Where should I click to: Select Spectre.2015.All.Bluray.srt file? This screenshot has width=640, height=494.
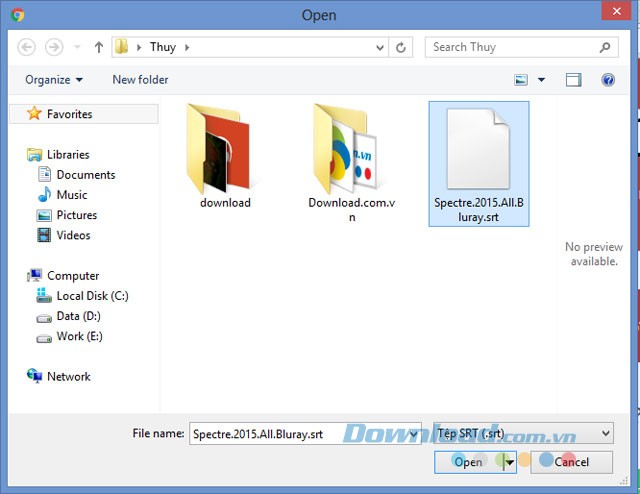point(479,164)
